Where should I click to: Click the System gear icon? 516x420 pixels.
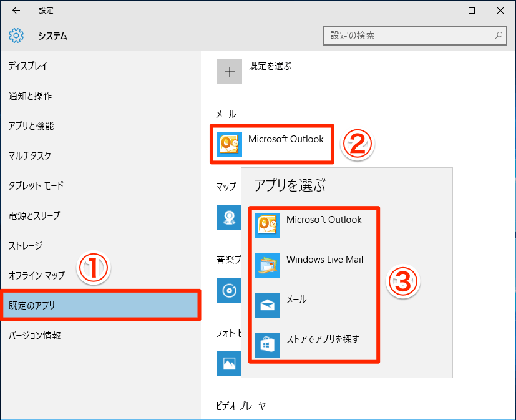(16, 36)
